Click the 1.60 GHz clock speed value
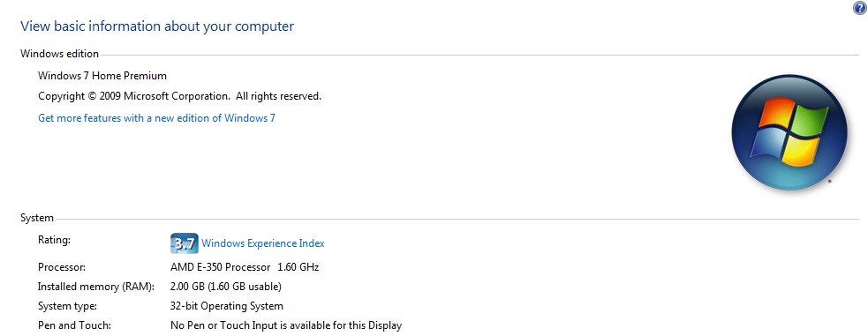The image size is (868, 336). [298, 267]
